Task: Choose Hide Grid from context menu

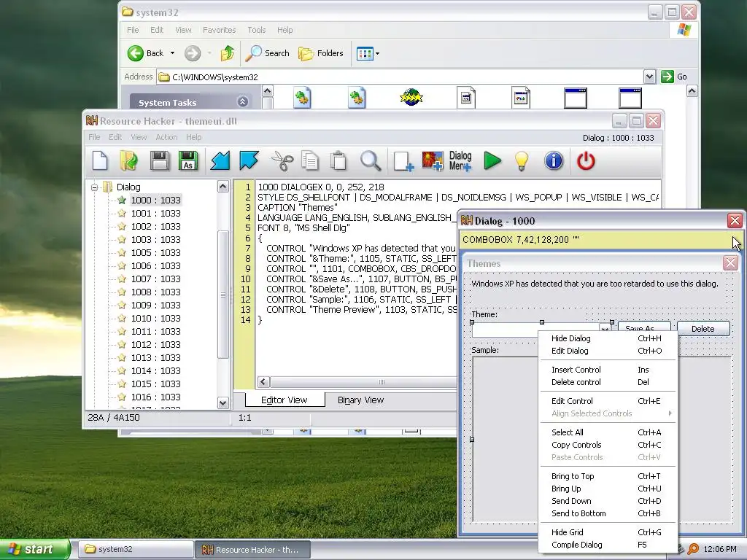Action: 608,533
